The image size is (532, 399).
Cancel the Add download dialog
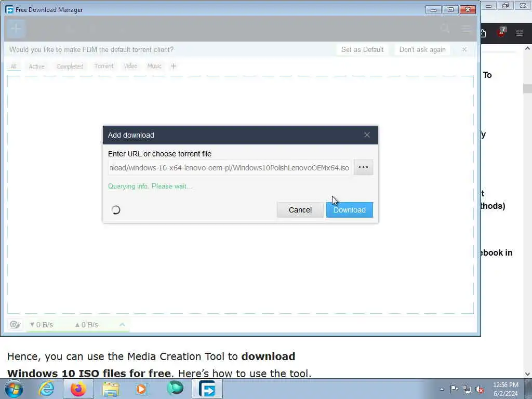click(300, 210)
